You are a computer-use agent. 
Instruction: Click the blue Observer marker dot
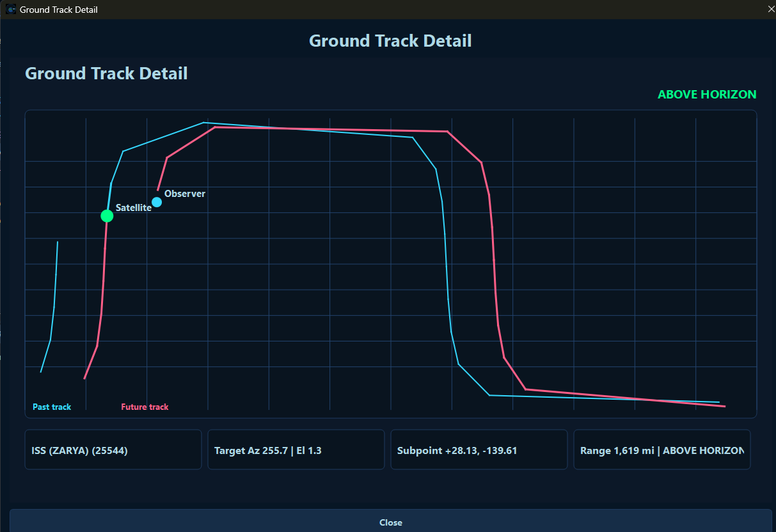pyautogui.click(x=157, y=202)
